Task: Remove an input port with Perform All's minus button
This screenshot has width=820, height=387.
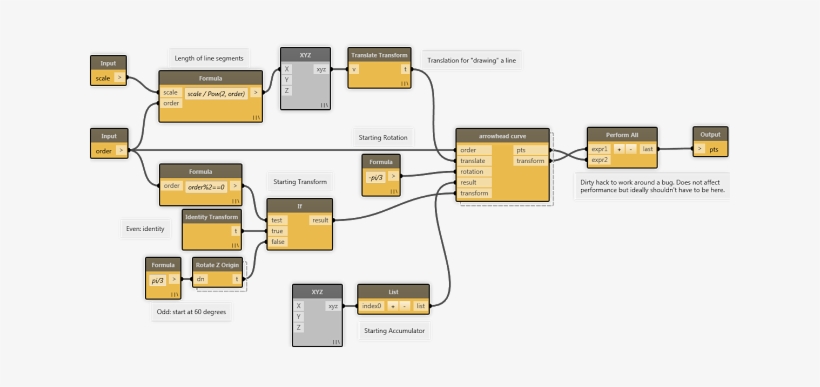Action: (631, 149)
